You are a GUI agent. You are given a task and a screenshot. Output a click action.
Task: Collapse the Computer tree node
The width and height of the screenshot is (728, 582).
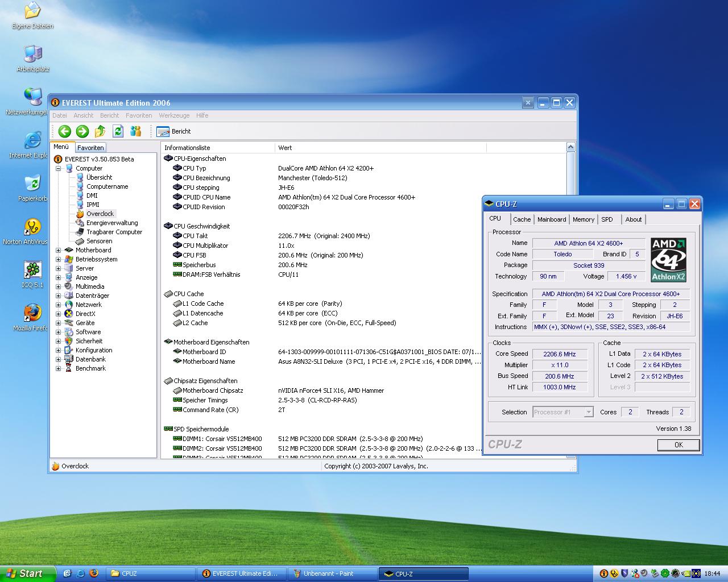click(x=58, y=168)
